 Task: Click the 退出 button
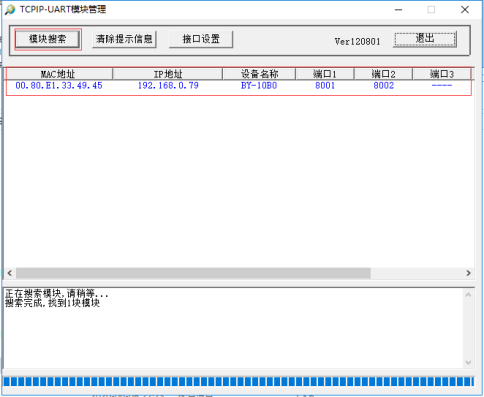coord(425,39)
